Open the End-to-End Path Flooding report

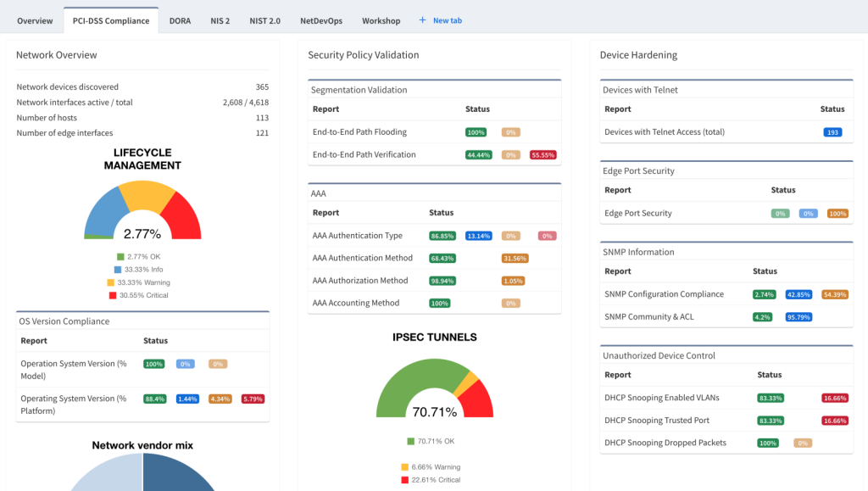[x=359, y=132]
